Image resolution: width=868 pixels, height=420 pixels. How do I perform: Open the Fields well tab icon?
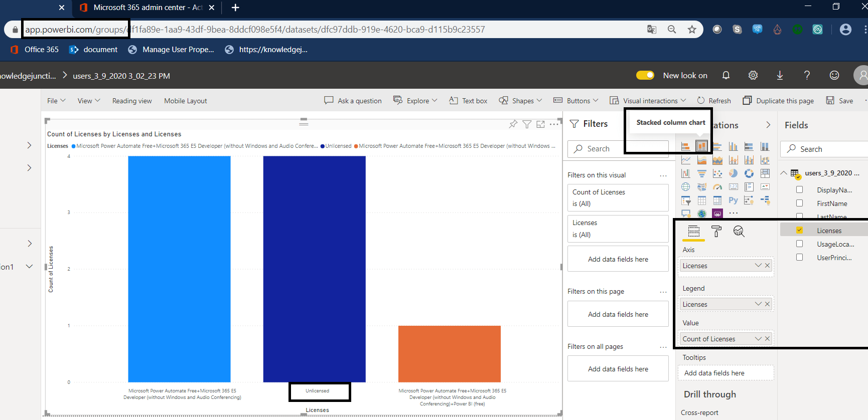(x=694, y=231)
